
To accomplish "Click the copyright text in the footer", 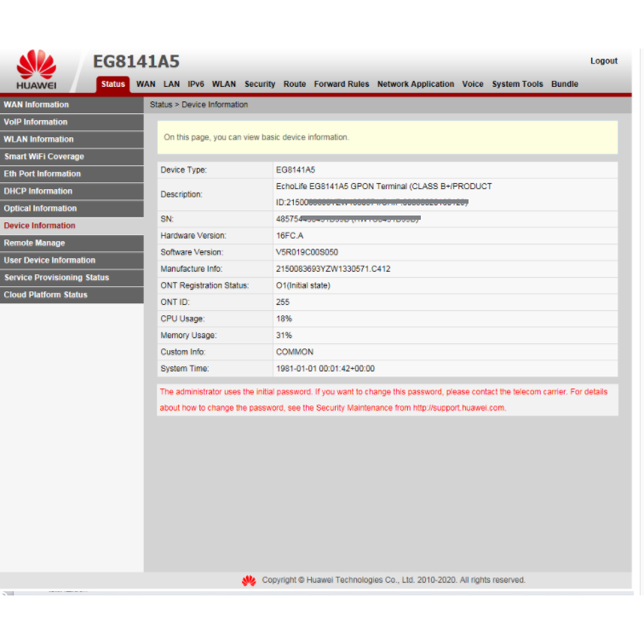I will click(394, 580).
